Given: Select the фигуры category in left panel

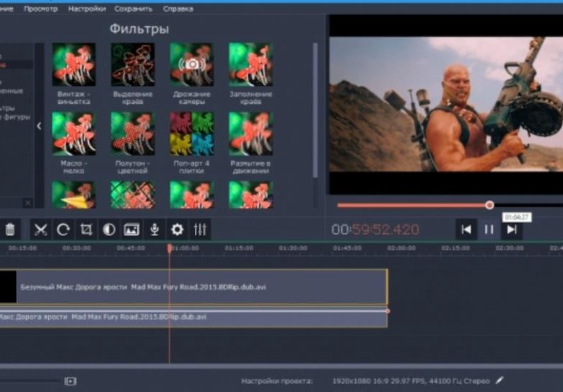Looking at the screenshot, I should click(16, 117).
